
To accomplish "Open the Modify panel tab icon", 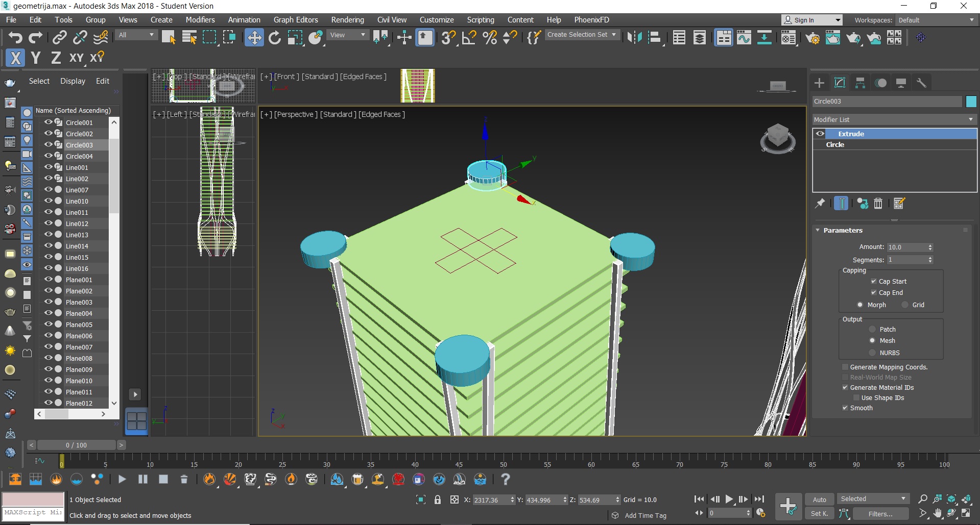I will tap(840, 83).
